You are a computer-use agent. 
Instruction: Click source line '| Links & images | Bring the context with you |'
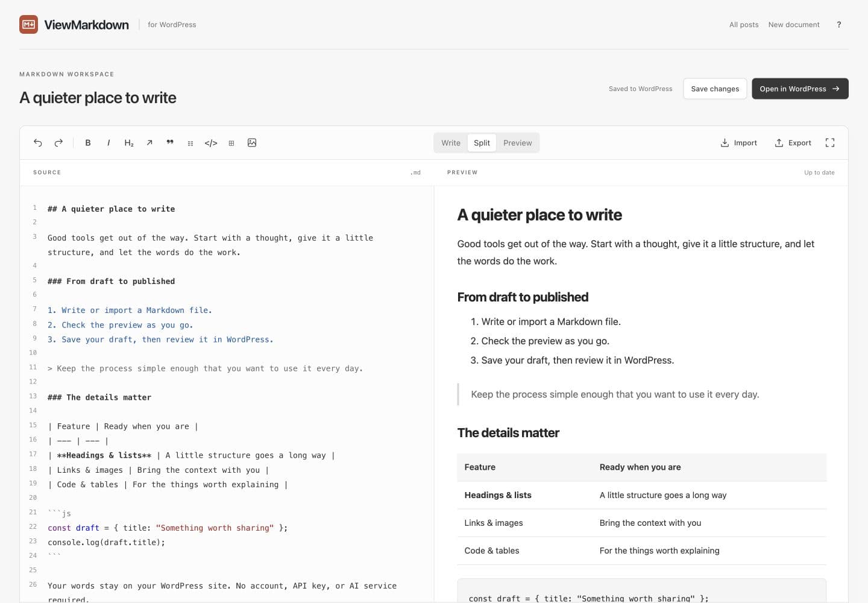(x=158, y=470)
